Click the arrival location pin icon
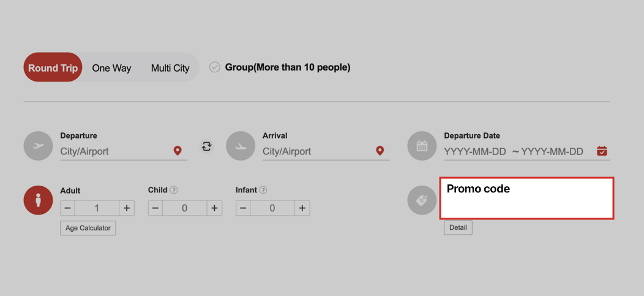 click(380, 151)
